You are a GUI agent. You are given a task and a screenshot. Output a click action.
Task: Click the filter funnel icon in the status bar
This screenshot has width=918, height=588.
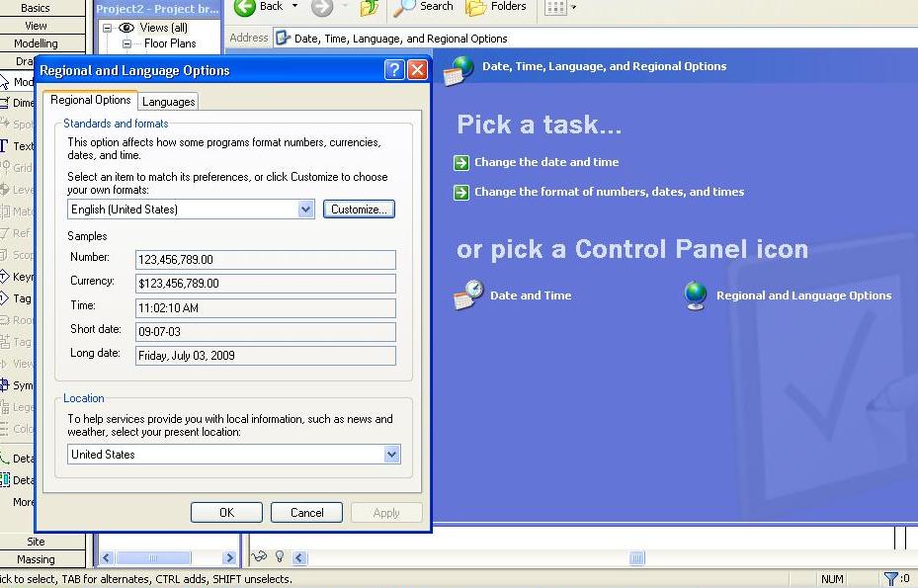pos(890,579)
